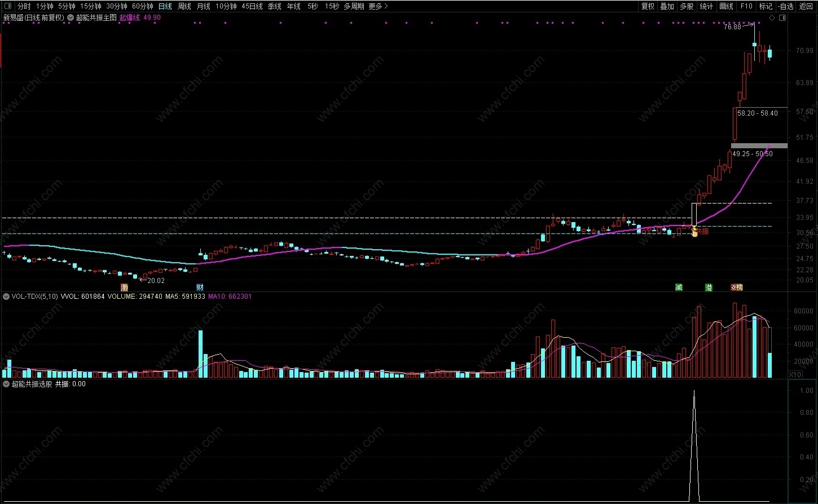
Task: Switch to 45日线 period
Action: (x=252, y=7)
